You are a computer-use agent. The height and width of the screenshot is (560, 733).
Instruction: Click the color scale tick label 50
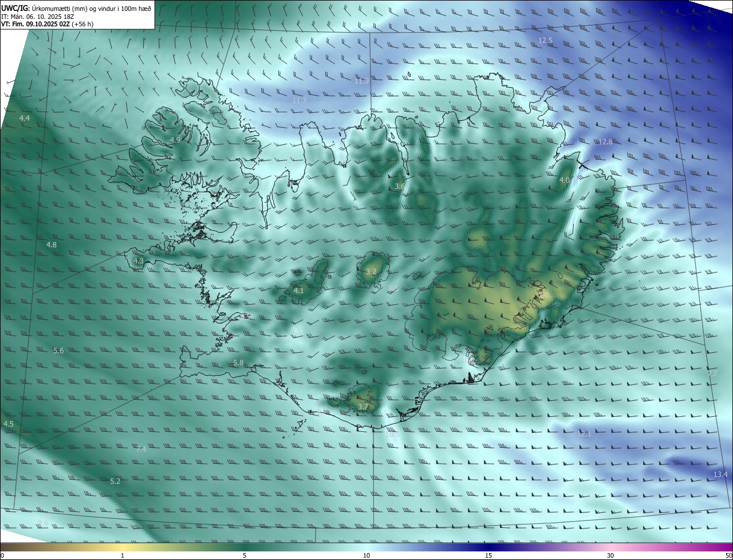point(728,555)
